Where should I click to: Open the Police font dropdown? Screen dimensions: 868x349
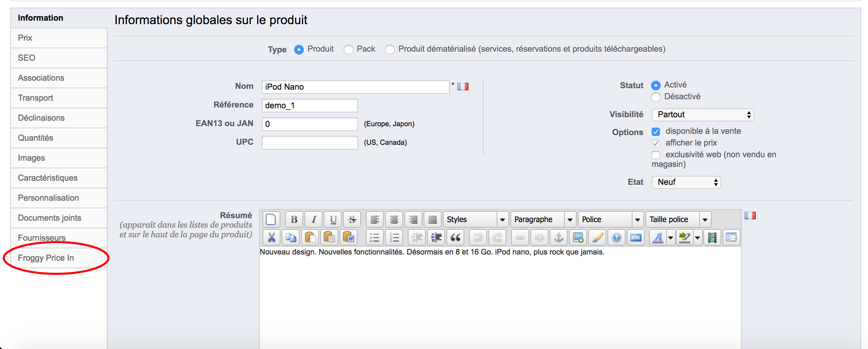pos(611,219)
